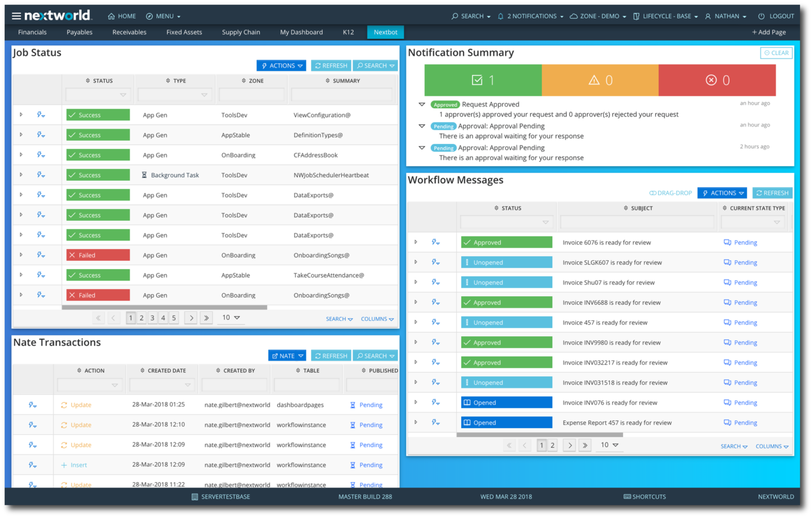This screenshot has width=812, height=517.
Task: Open row actions for Expense Report 457 message
Action: 436,422
